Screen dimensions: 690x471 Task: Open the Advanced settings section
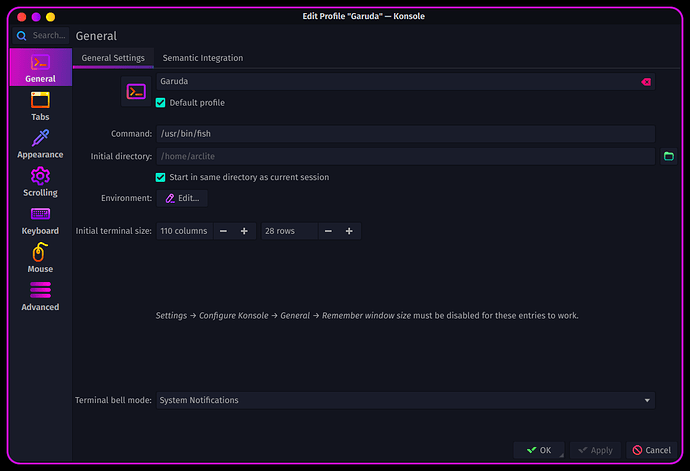click(x=40, y=296)
